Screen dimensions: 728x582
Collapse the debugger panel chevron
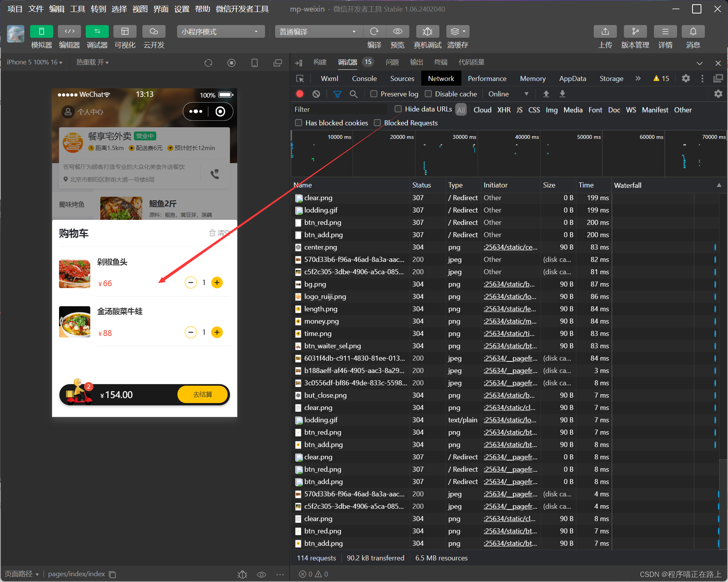[x=699, y=63]
